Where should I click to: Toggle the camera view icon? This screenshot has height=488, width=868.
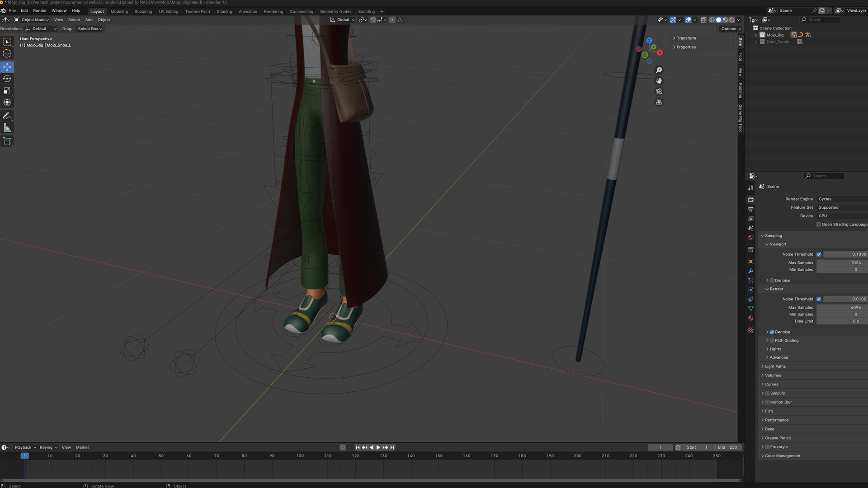point(659,91)
